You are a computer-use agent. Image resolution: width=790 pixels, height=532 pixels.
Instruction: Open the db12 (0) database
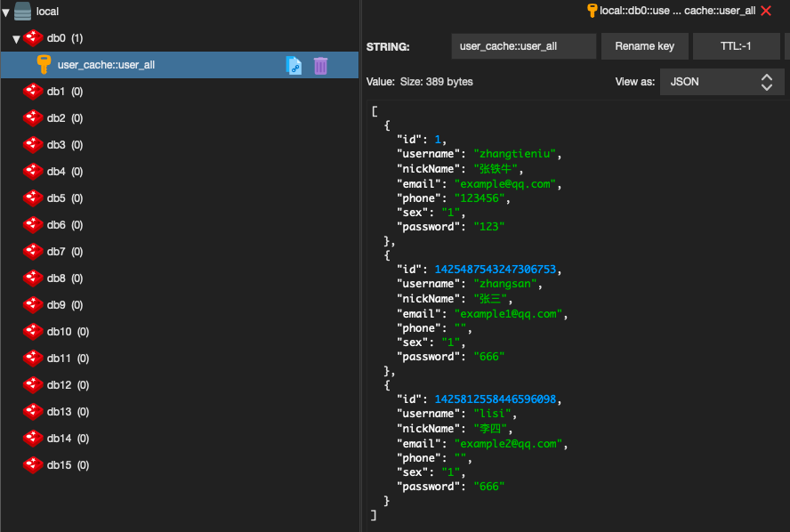click(68, 385)
